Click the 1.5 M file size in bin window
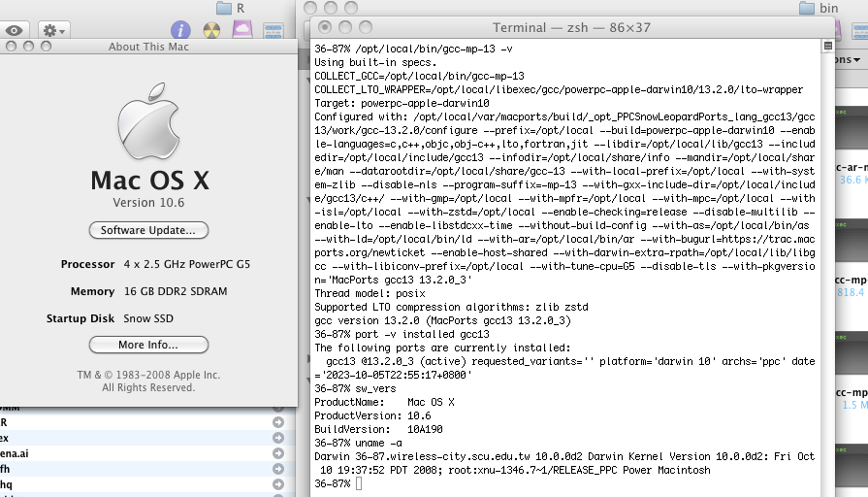 point(854,405)
